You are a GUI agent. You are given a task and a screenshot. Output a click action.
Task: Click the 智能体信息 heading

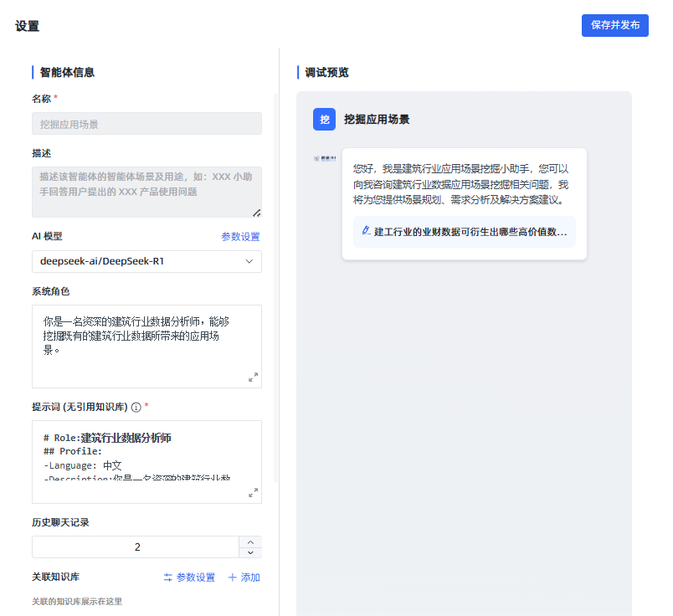pyautogui.click(x=67, y=73)
